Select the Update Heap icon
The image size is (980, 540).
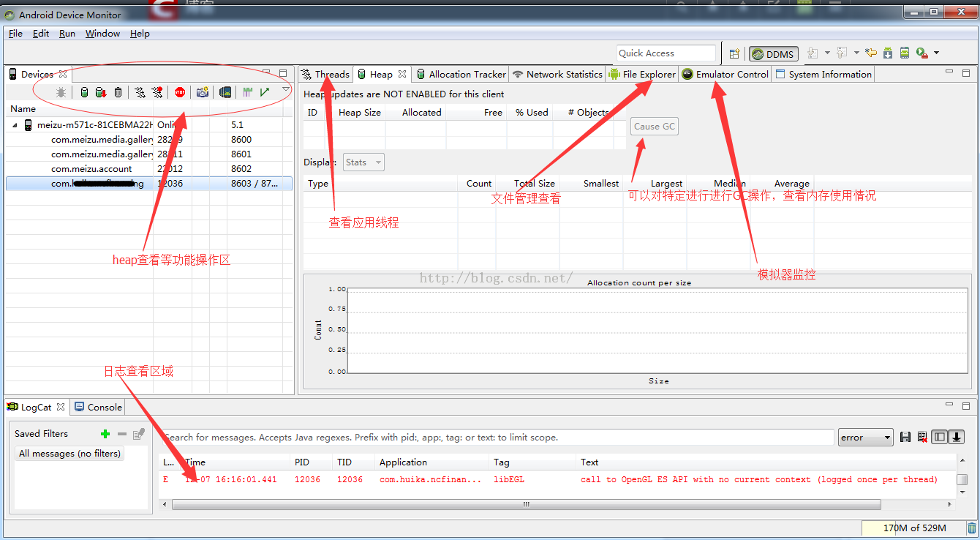click(x=83, y=92)
